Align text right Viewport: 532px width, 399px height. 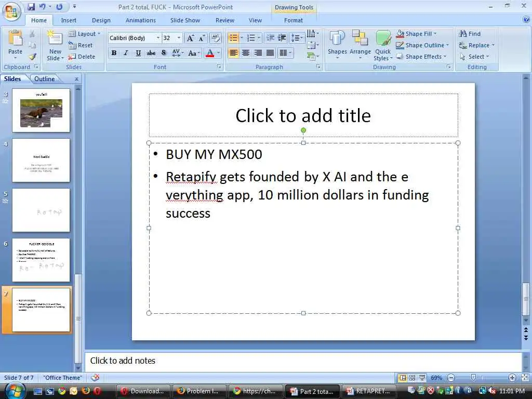[258, 53]
